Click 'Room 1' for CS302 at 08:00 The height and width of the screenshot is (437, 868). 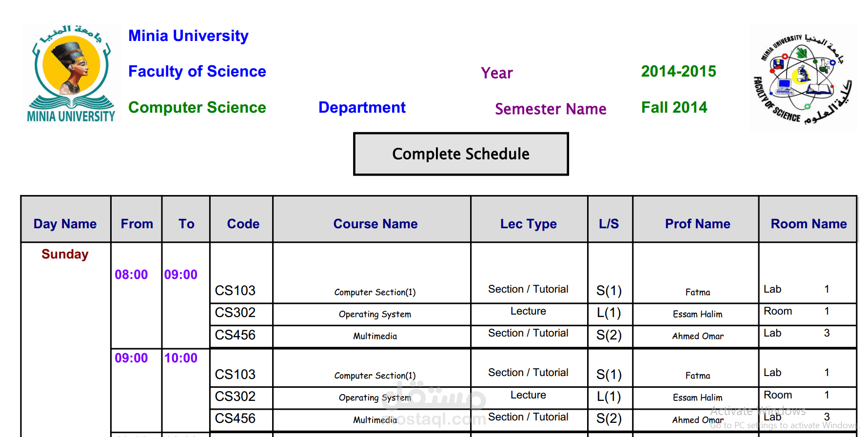click(797, 311)
